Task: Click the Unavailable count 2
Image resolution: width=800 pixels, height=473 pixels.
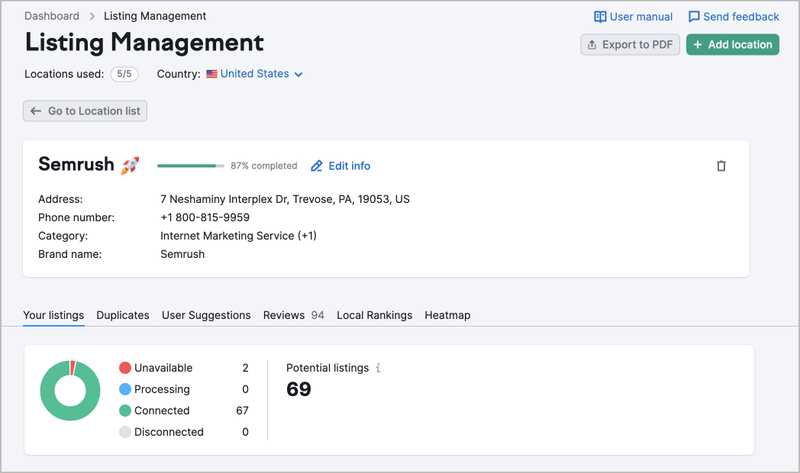Action: 245,368
